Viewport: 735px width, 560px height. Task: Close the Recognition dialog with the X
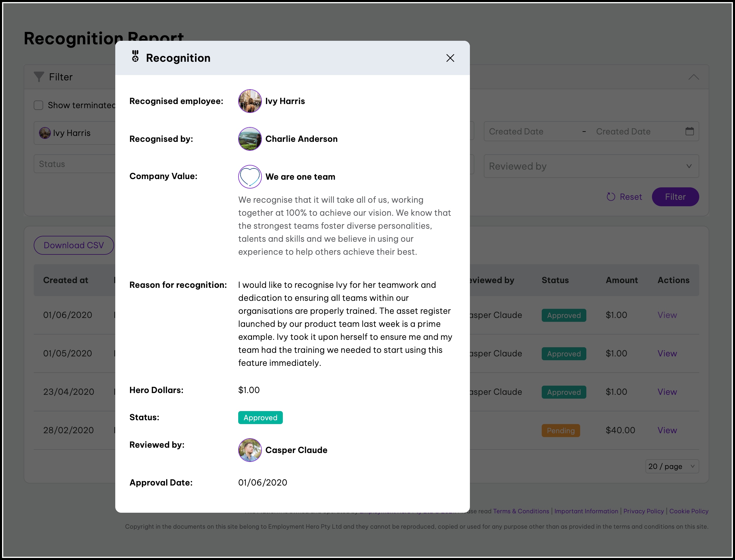[x=450, y=58]
